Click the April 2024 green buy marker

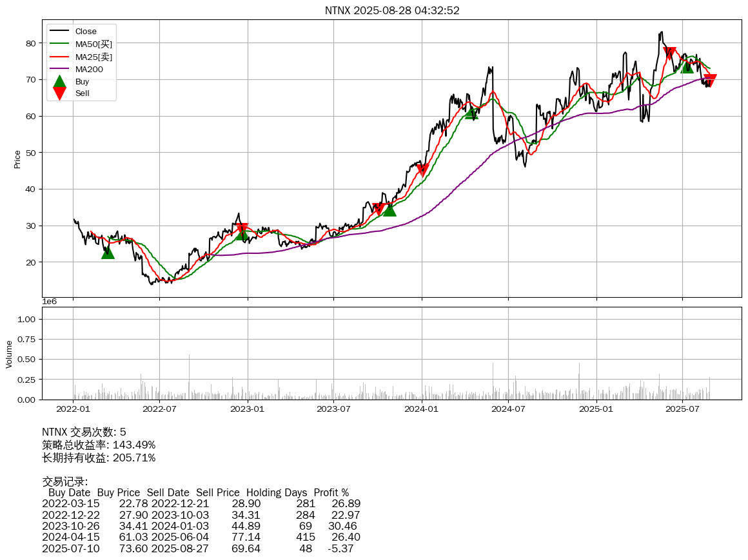(x=471, y=113)
